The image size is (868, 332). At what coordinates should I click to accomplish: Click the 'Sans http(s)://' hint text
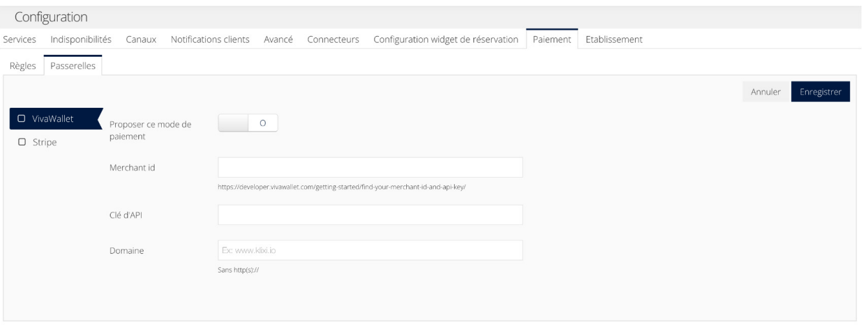coord(238,271)
